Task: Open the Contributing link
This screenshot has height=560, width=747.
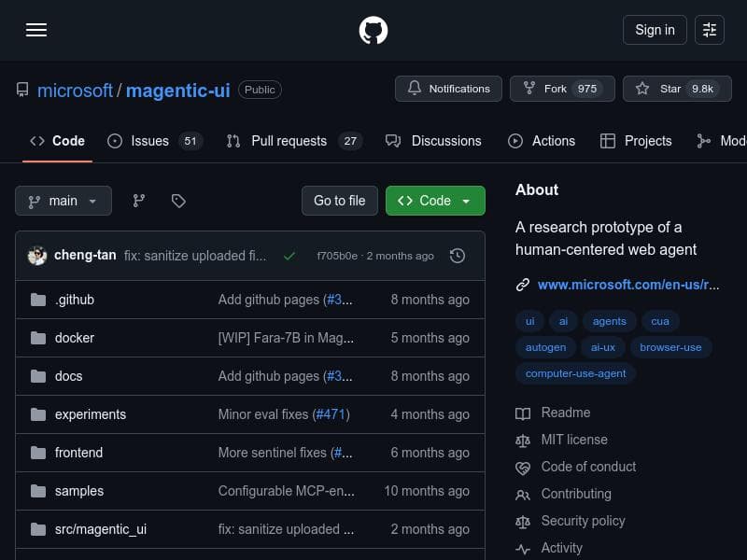Action: click(576, 494)
